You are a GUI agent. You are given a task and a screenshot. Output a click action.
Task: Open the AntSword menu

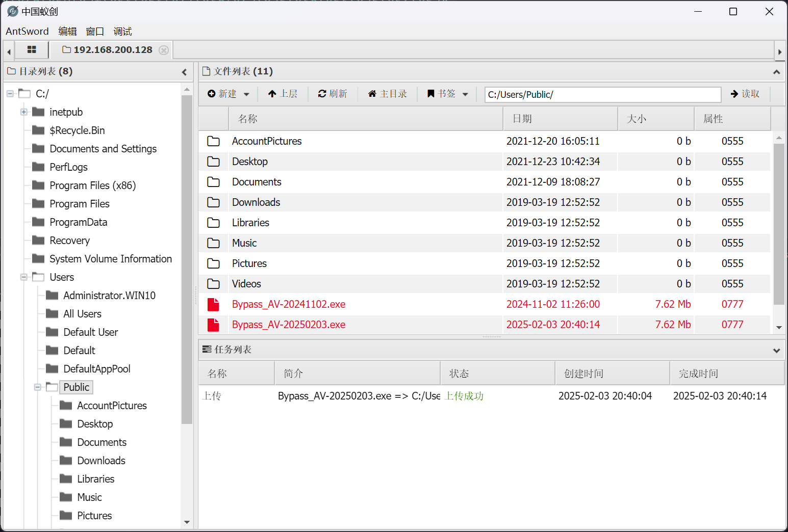pyautogui.click(x=27, y=31)
